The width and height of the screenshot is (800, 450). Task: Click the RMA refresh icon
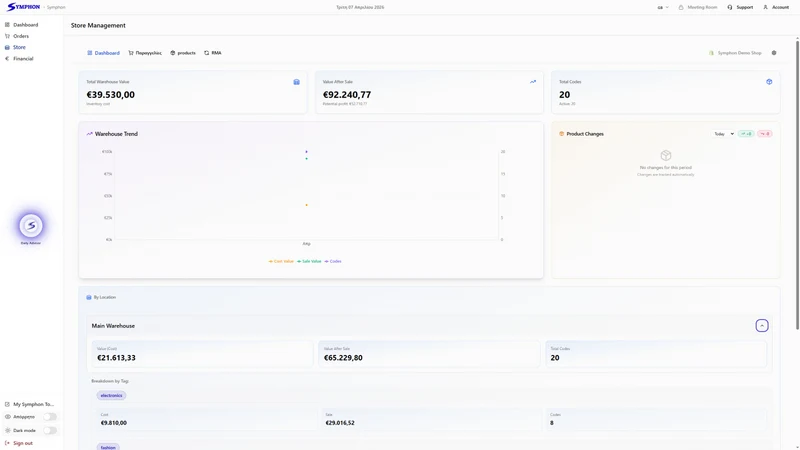pos(207,53)
